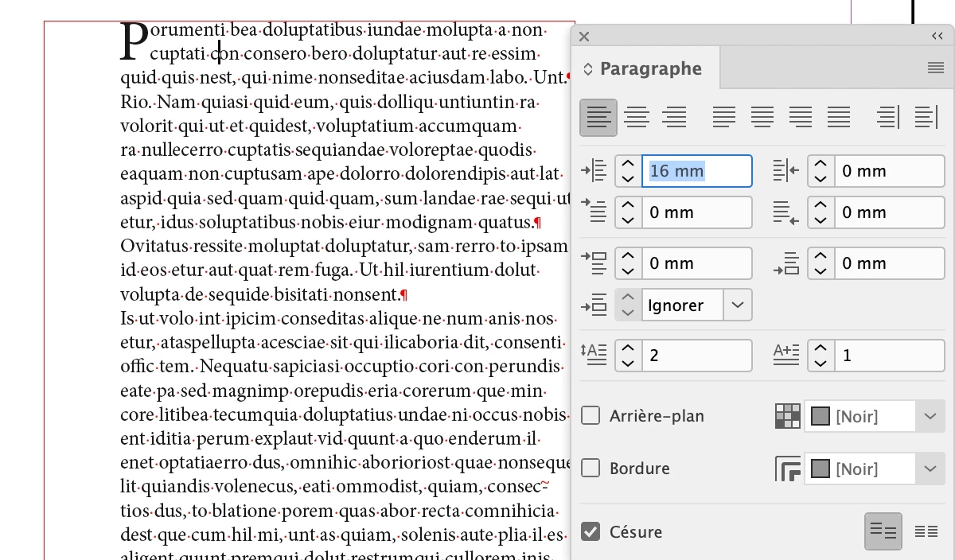This screenshot has height=560, width=955.
Task: Click the Bordure corner style icon
Action: click(788, 469)
